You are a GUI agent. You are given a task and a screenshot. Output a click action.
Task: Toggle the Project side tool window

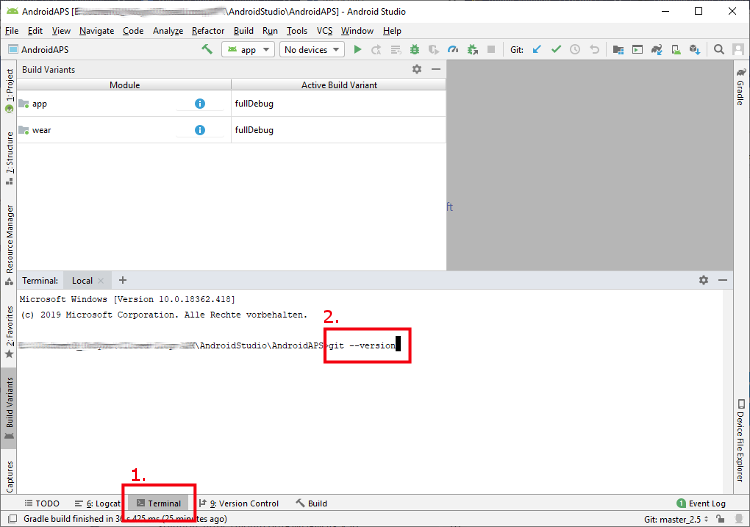point(9,90)
